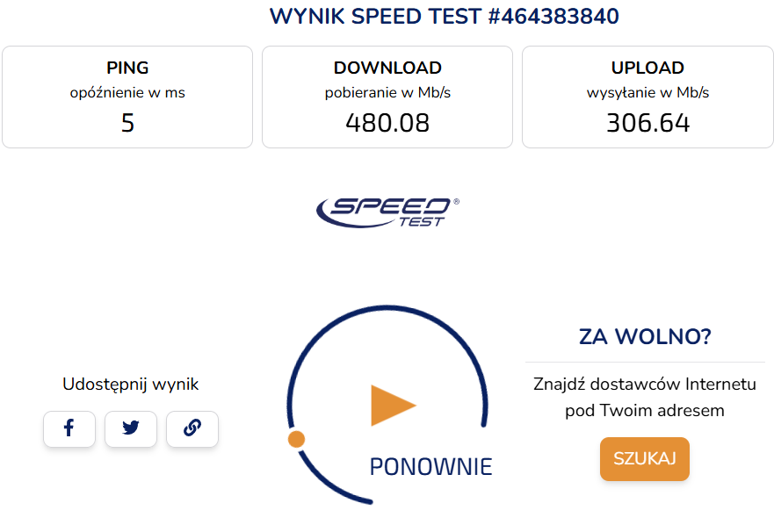Click the upload value 306.64
774x532 pixels.
(647, 123)
